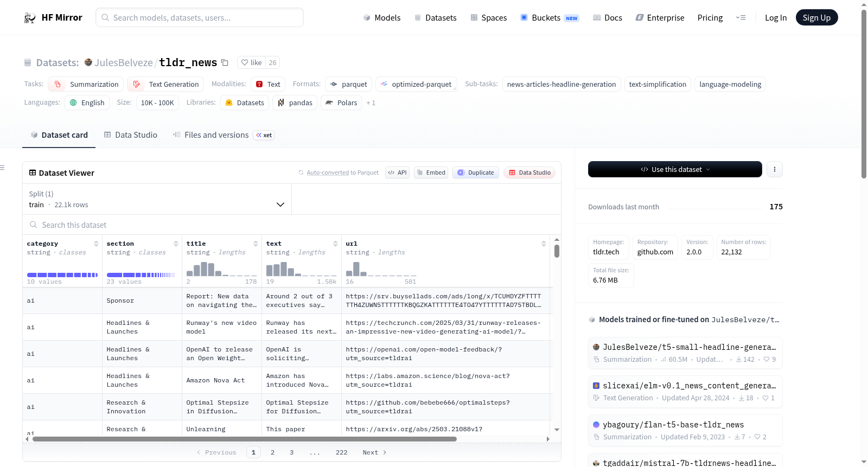
Task: Click the 10K - 100K size tag
Action: [157, 103]
